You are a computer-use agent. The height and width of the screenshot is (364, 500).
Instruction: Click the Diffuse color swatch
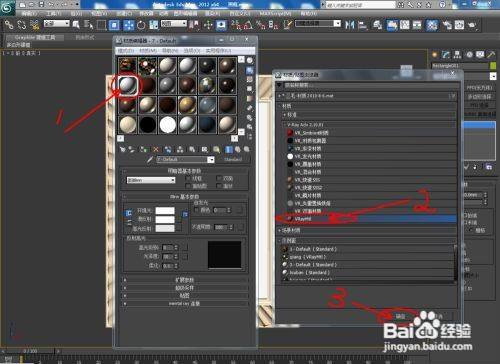pyautogui.click(x=165, y=220)
